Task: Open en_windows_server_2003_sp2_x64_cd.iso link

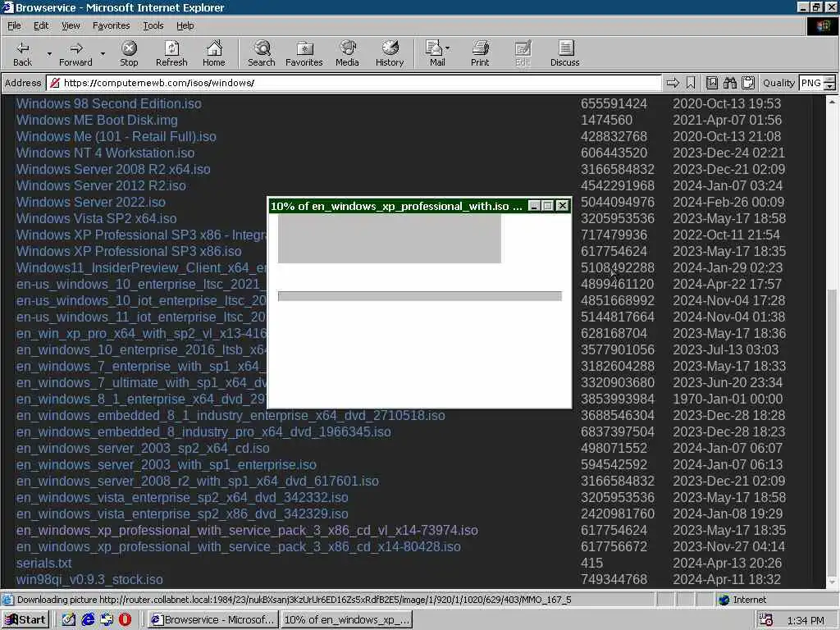Action: pyautogui.click(x=143, y=449)
